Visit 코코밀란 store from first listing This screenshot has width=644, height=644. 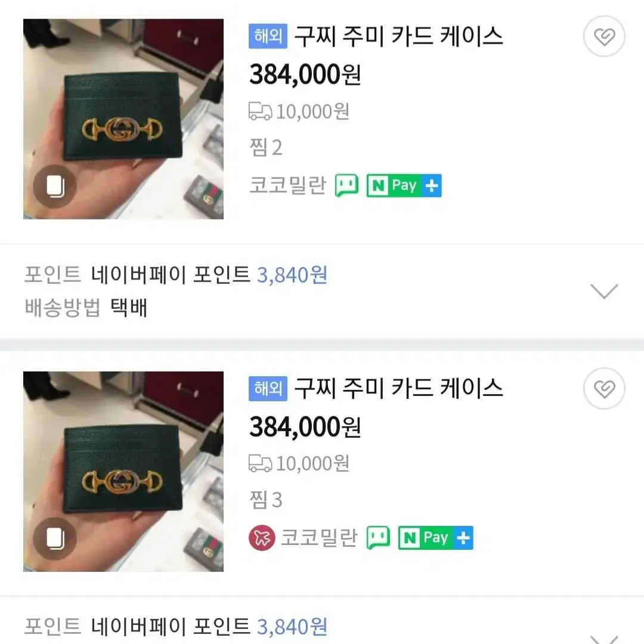coord(288,185)
